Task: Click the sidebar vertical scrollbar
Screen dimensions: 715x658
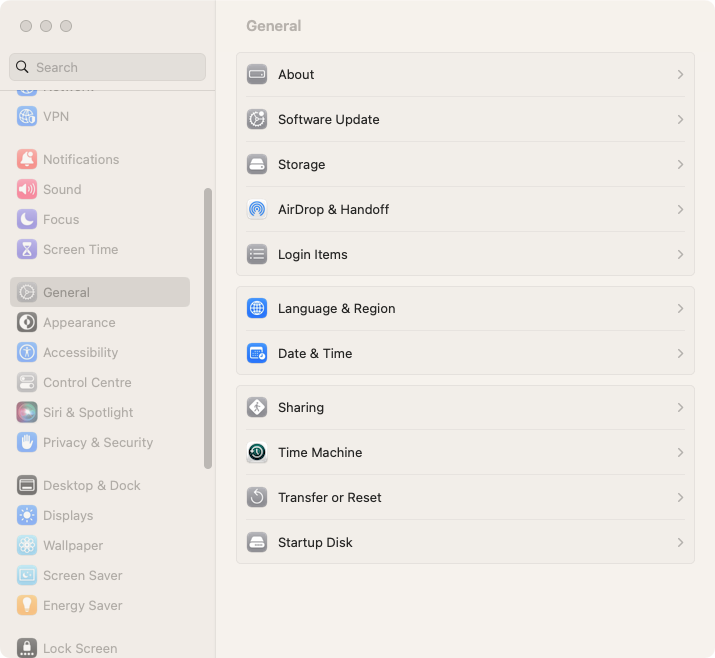Action: coord(208,328)
